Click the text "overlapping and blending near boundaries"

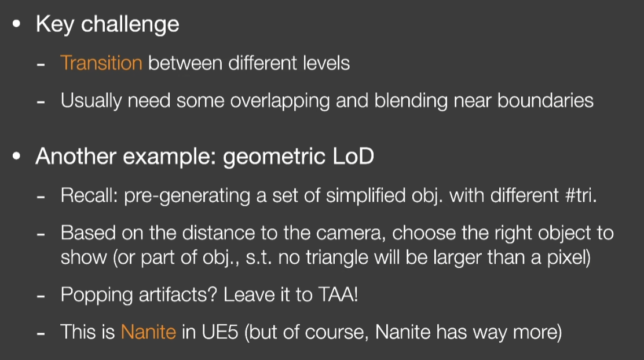412,101
